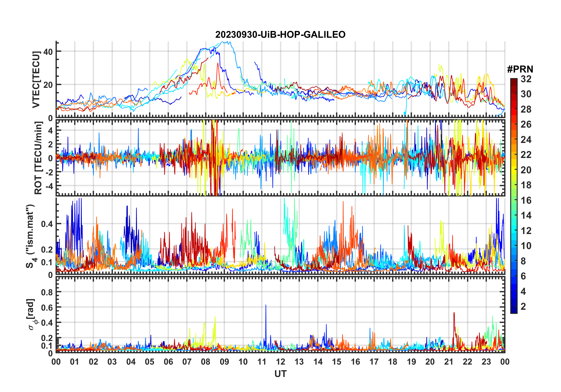Click the colorbar tick label 10
The width and height of the screenshot is (561, 392).
pos(526,246)
